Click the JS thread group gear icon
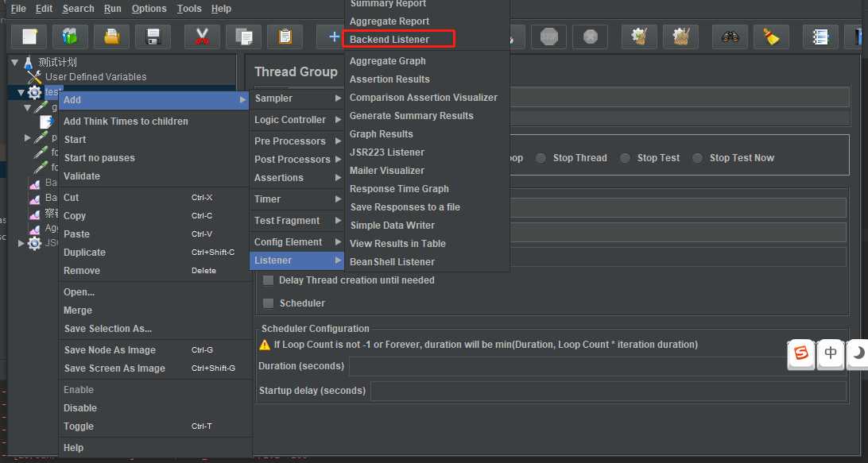Screen dimensions: 868x463 pos(34,243)
